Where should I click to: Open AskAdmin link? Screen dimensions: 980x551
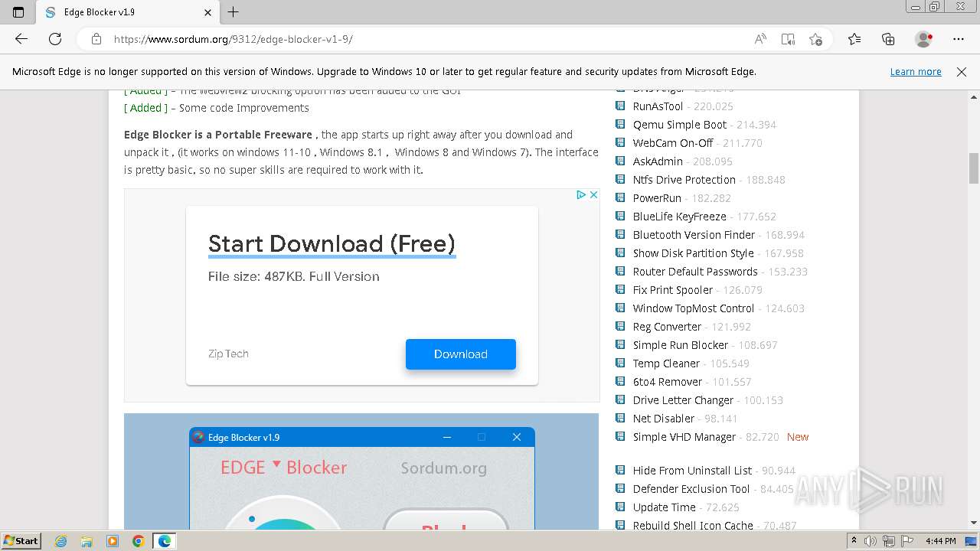[x=658, y=161]
